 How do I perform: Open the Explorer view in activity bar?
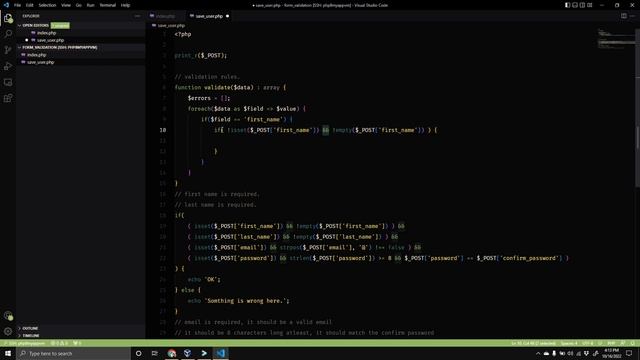tap(8, 18)
